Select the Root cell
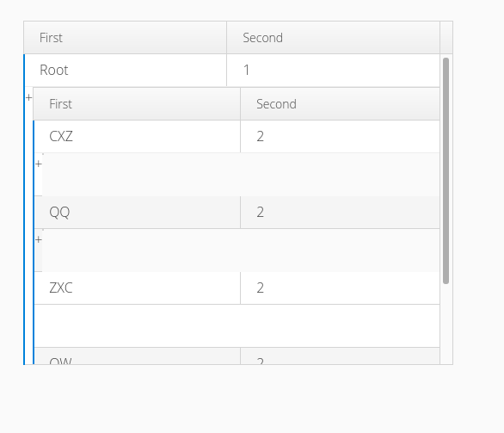The height and width of the screenshot is (433, 504). tap(126, 70)
